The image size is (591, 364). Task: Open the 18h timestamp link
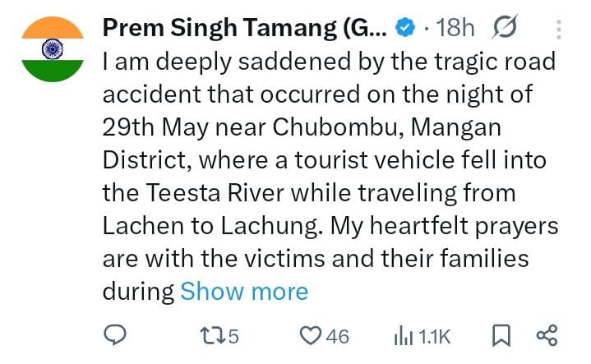455,28
